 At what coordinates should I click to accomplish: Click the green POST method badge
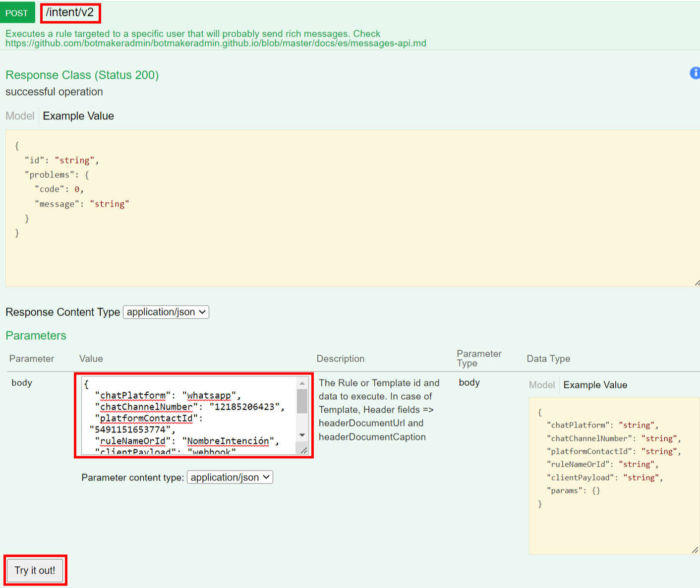(x=17, y=13)
